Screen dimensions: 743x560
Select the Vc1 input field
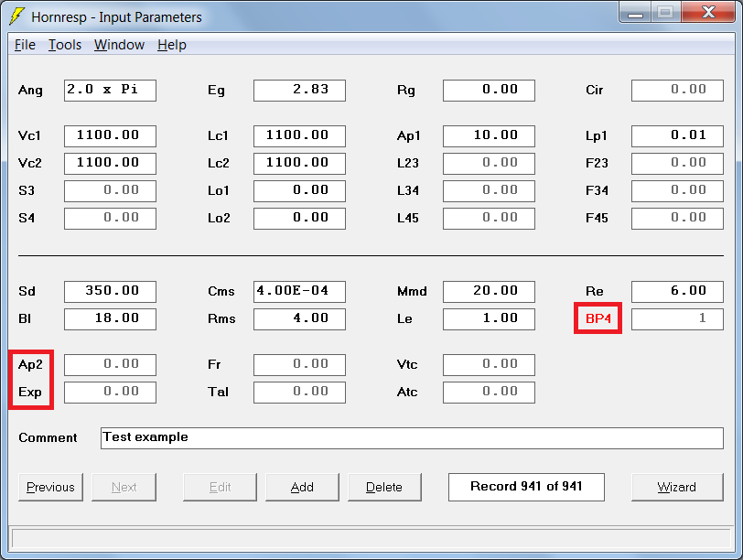tap(110, 136)
